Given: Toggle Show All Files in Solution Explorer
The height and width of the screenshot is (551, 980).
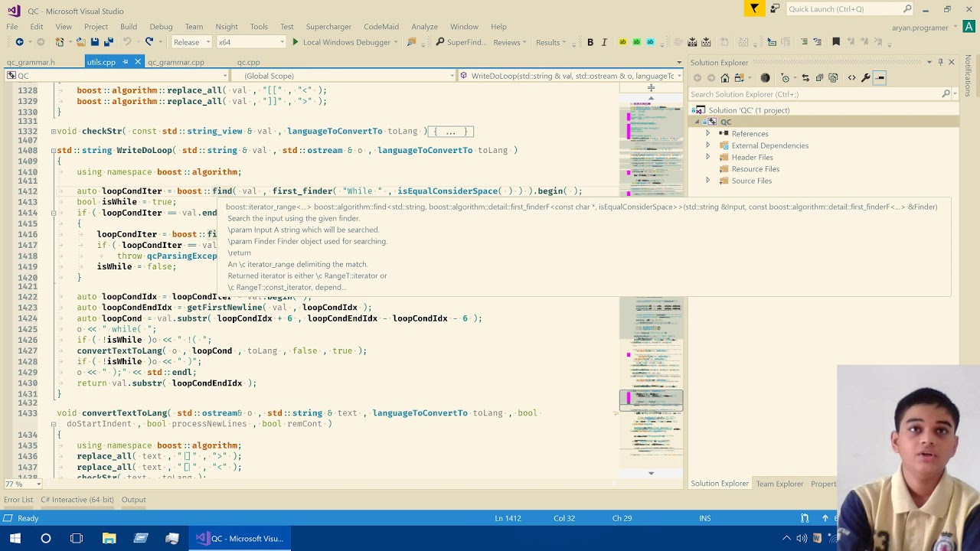Looking at the screenshot, I should point(833,77).
